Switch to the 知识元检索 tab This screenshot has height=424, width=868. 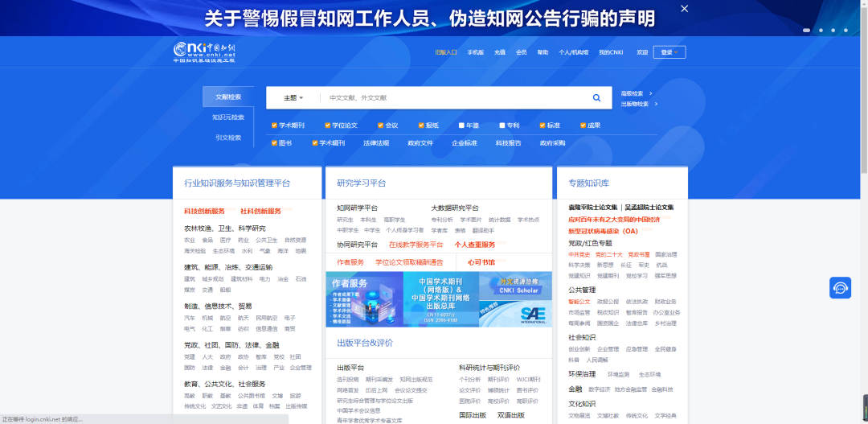pos(228,117)
